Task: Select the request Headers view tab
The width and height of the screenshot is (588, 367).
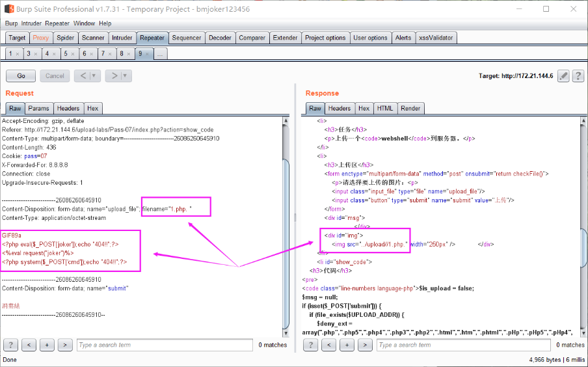Action: click(68, 109)
